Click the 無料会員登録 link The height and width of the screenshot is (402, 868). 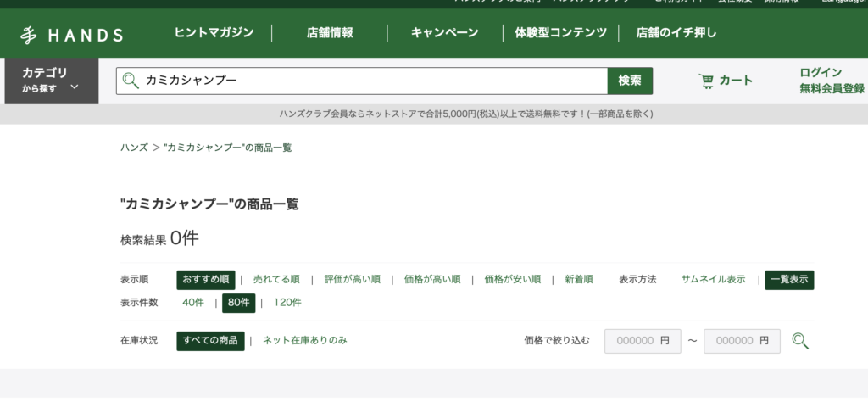click(832, 88)
